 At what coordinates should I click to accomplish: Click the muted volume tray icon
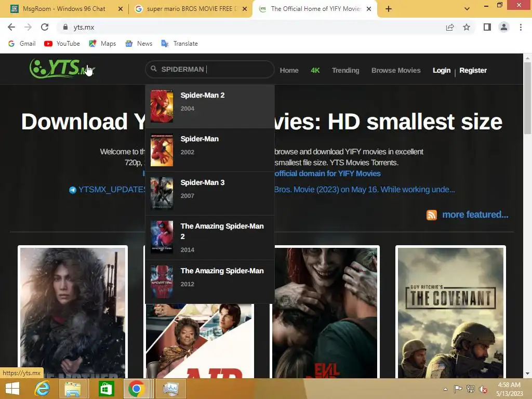(483, 389)
